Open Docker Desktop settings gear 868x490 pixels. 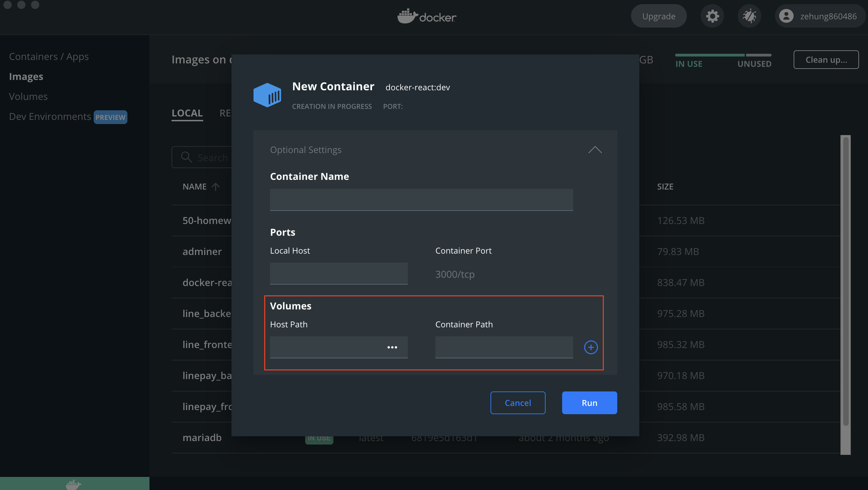pos(712,16)
